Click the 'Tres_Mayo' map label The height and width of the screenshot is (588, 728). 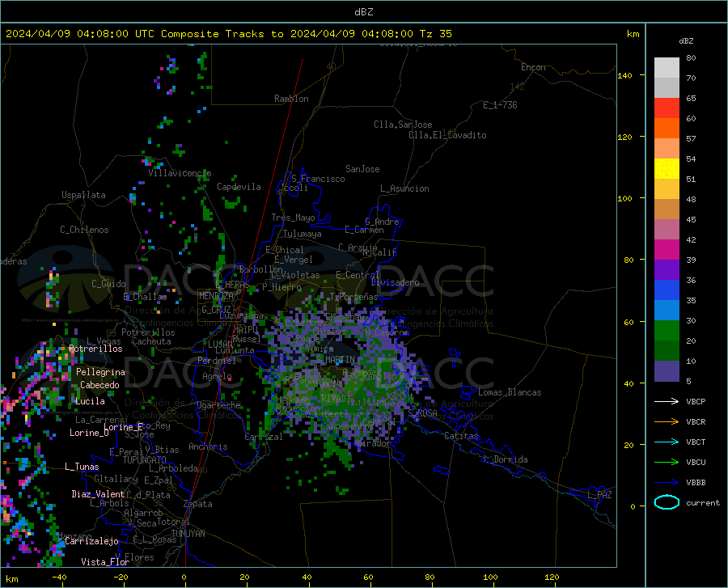[x=293, y=218]
